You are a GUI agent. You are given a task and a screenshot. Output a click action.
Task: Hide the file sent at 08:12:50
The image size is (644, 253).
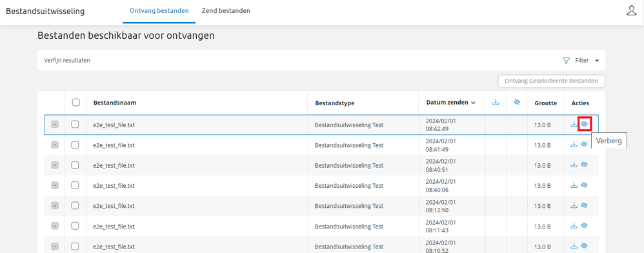pyautogui.click(x=585, y=205)
